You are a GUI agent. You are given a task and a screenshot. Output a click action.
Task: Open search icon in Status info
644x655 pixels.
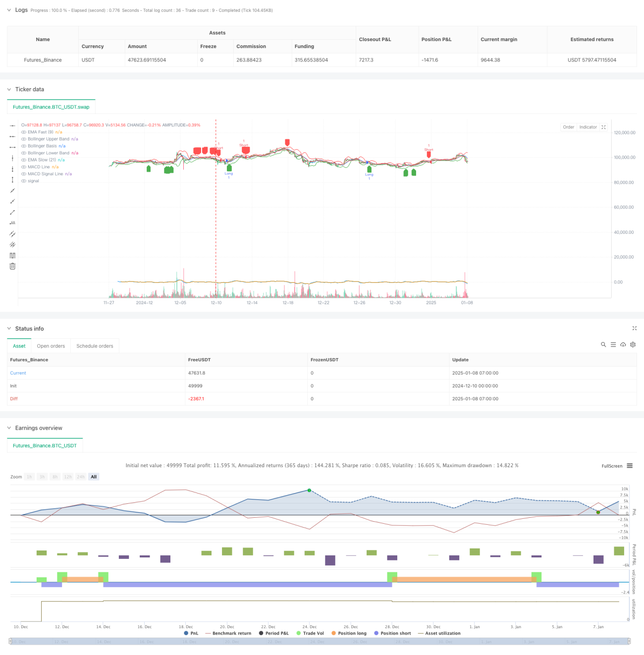pos(603,344)
